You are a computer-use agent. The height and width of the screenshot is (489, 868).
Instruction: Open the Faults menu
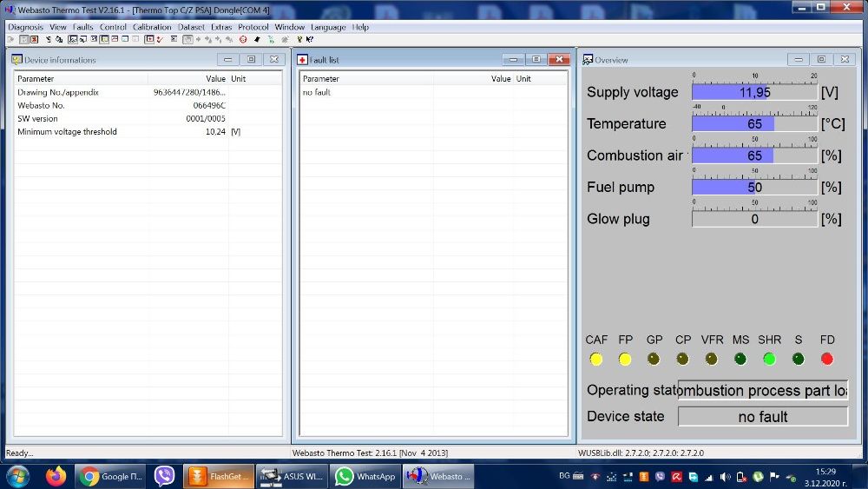pyautogui.click(x=83, y=27)
